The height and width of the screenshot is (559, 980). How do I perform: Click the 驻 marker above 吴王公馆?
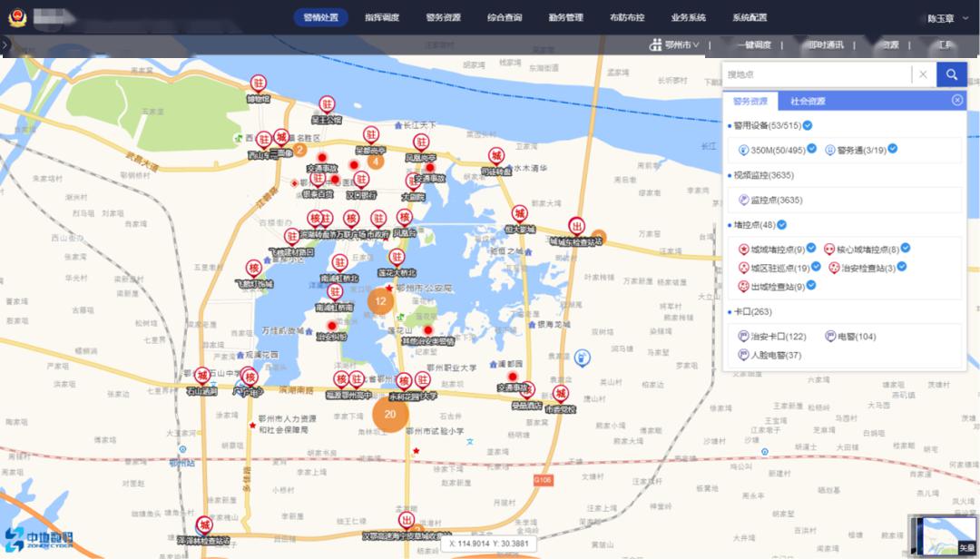(x=327, y=104)
